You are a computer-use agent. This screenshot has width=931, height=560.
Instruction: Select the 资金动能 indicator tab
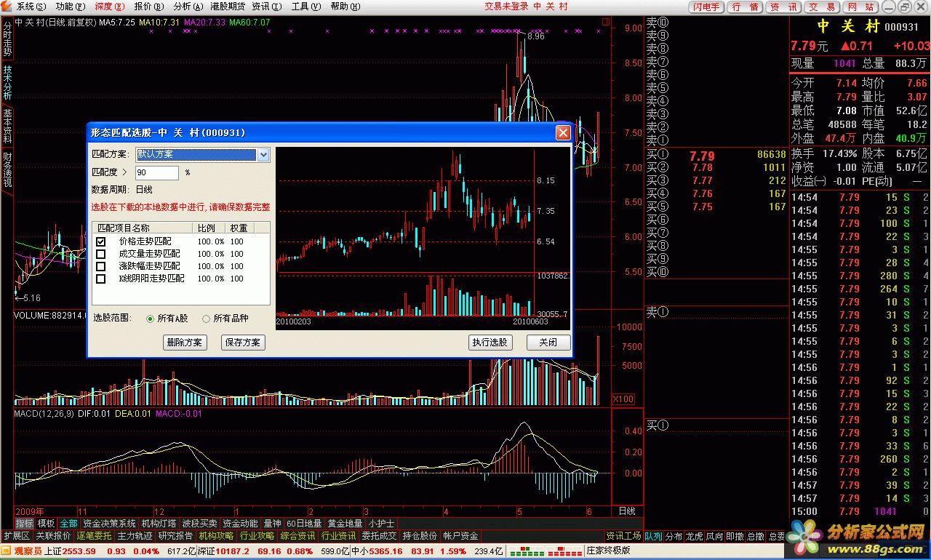tap(240, 524)
